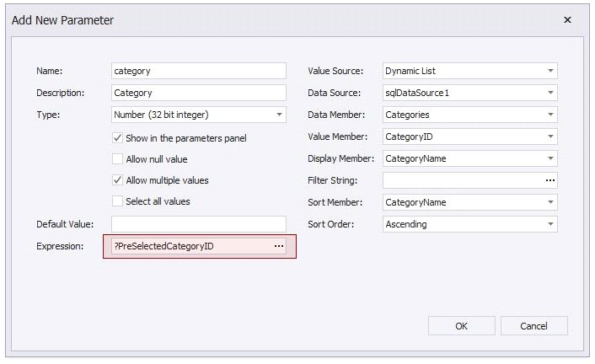Expand the Type dropdown

279,115
